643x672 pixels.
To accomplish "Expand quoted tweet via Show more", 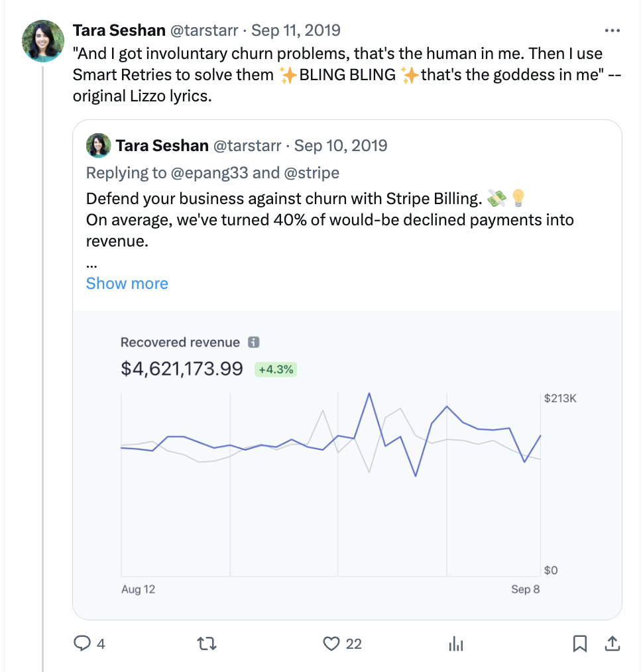I will coord(127,283).
